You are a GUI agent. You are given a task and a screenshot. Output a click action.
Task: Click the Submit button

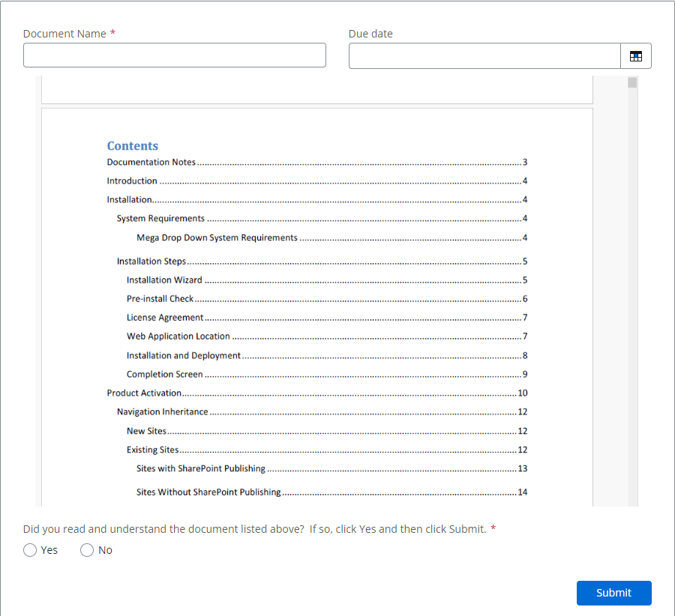(x=613, y=593)
